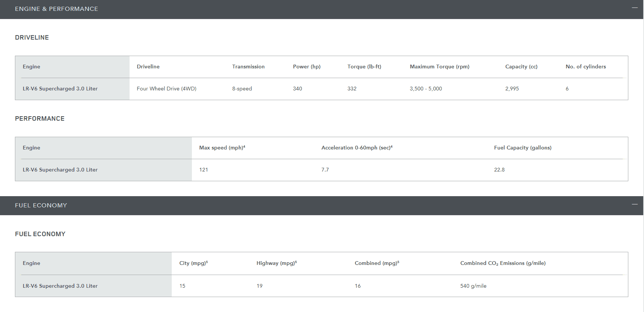
Task: Click the Combined CO₂ Emissions (g/mile) header
Action: (503, 263)
